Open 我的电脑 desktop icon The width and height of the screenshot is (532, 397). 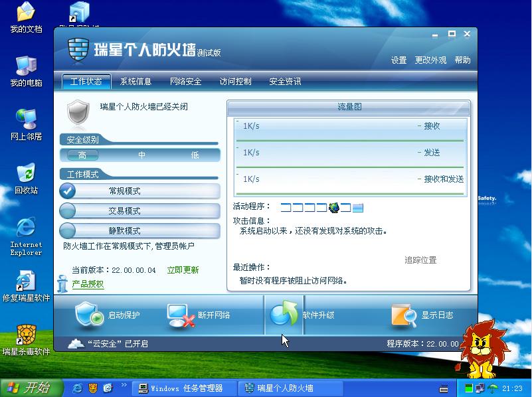coord(26,72)
